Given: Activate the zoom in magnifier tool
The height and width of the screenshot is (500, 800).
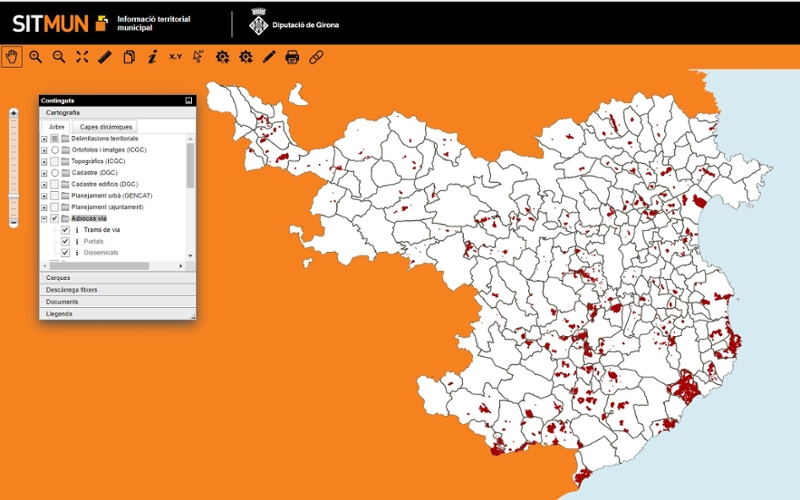Looking at the screenshot, I should click(36, 57).
